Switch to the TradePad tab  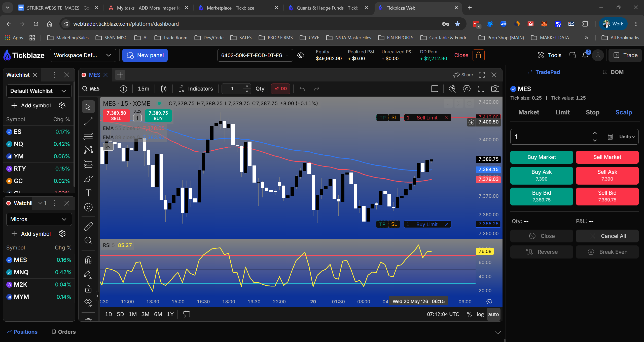pyautogui.click(x=544, y=72)
